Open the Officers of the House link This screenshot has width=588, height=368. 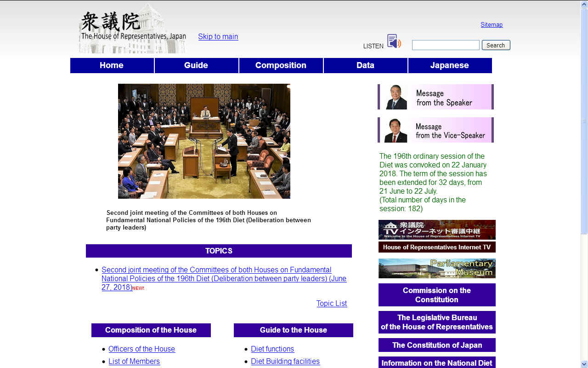click(141, 349)
